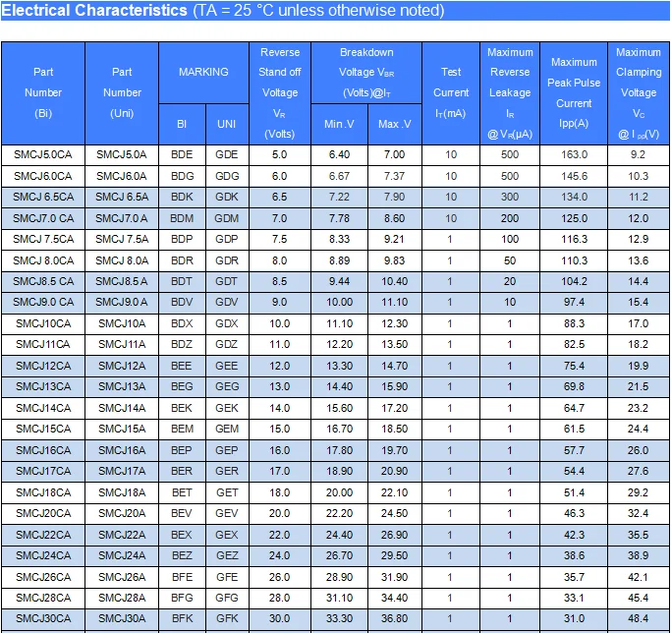This screenshot has height=633, width=672.
Task: Click the Reverse Stand off Voltage header
Action: [280, 92]
